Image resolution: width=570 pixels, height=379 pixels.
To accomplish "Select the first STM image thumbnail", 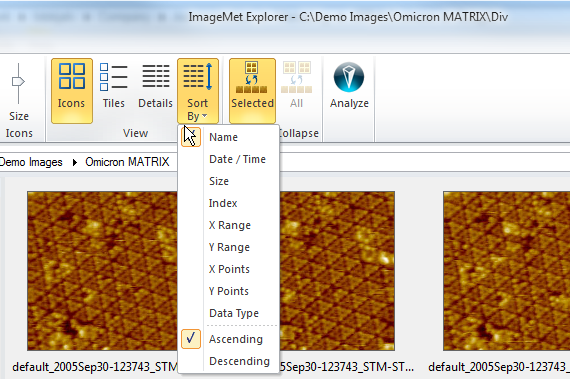I will coord(102,271).
